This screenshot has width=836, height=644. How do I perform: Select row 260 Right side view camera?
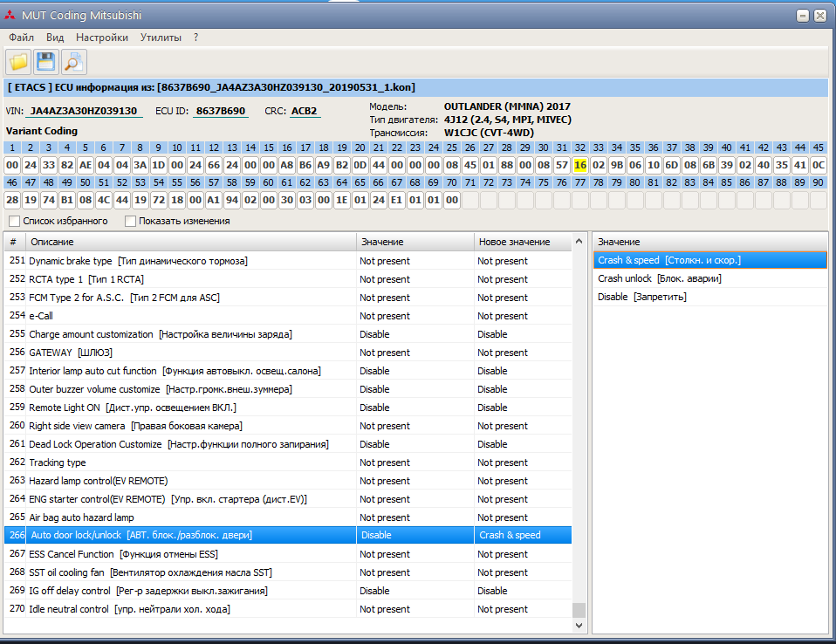[288, 426]
